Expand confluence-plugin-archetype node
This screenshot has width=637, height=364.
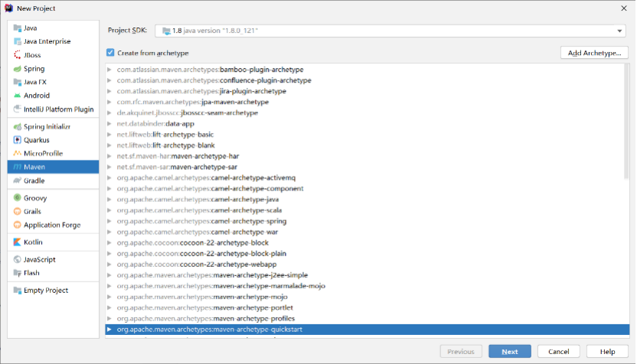pyautogui.click(x=109, y=80)
